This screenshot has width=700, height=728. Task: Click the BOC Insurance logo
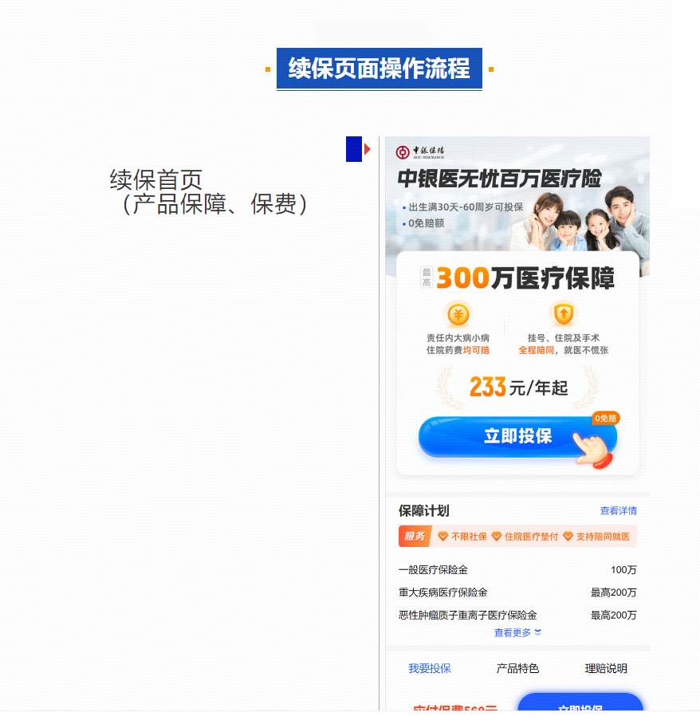(419, 152)
